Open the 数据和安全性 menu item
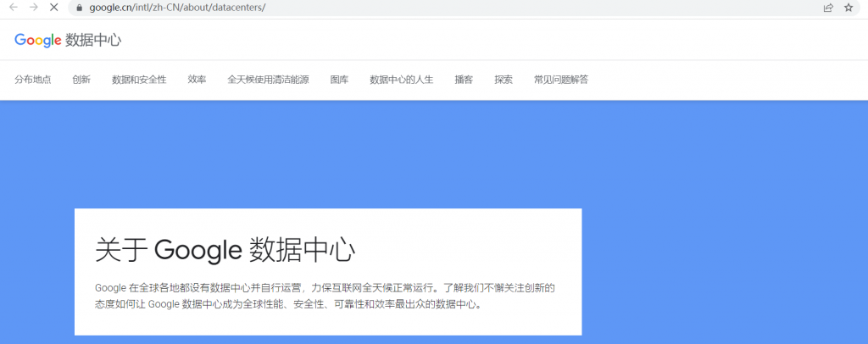This screenshot has width=868, height=344. click(x=139, y=80)
